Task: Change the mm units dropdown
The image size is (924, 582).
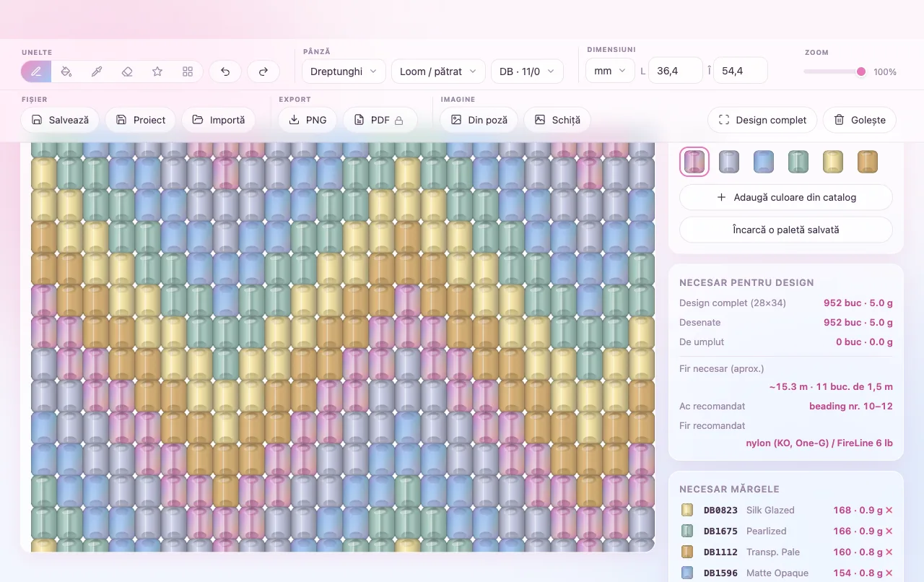Action: point(611,71)
